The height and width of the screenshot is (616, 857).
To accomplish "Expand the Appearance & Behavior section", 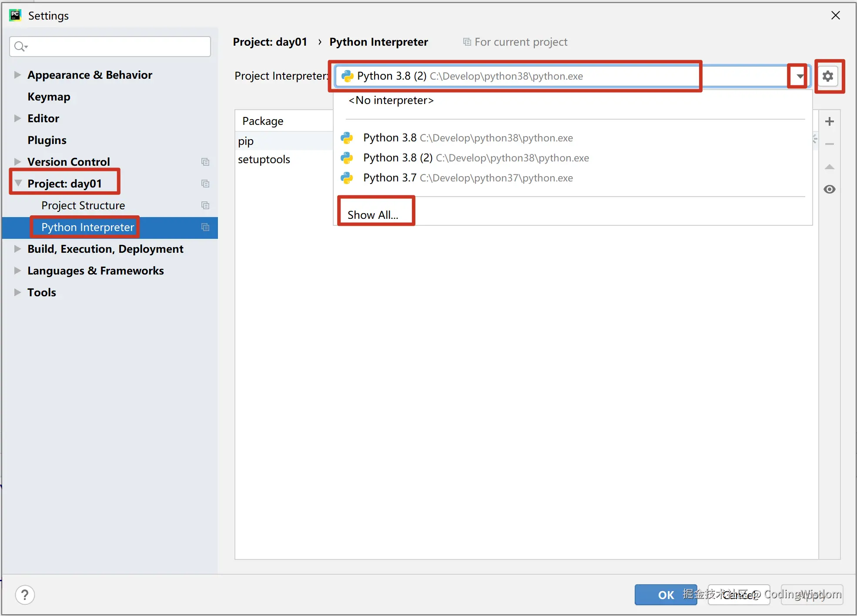I will [x=17, y=75].
